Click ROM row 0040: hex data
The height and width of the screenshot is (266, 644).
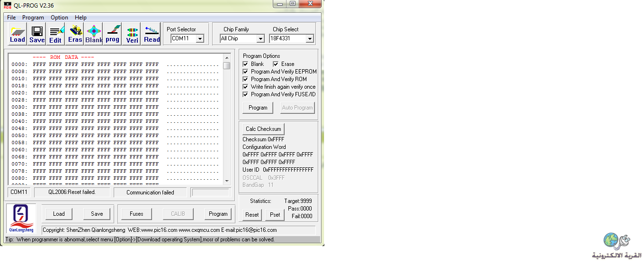96,121
